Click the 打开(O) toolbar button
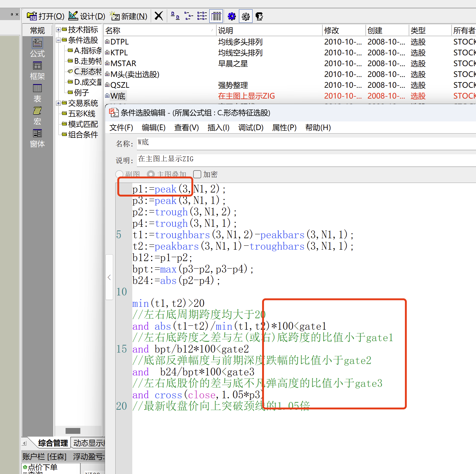Viewport: 476px width, 474px height. click(x=45, y=16)
